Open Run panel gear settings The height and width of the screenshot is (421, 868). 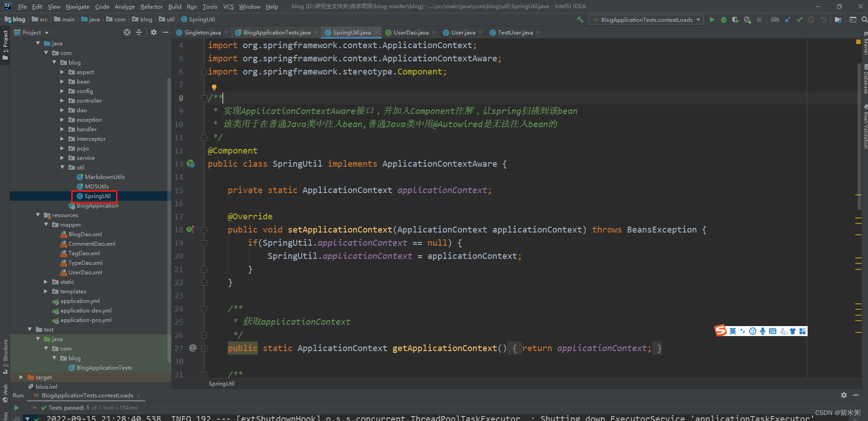[844, 395]
